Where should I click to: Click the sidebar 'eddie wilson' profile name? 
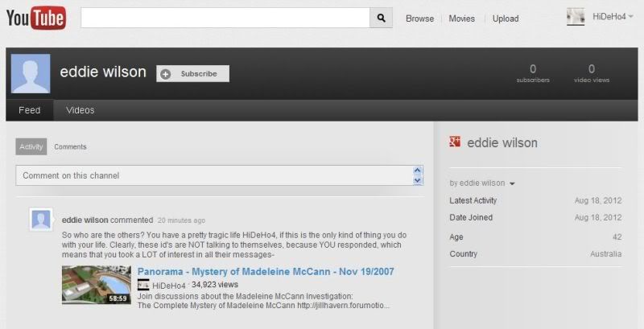(502, 142)
